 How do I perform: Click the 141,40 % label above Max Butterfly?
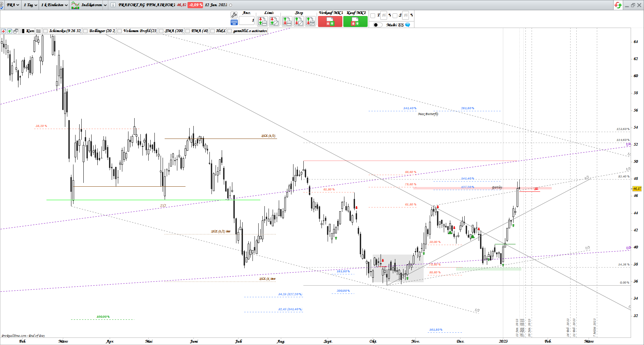point(410,108)
